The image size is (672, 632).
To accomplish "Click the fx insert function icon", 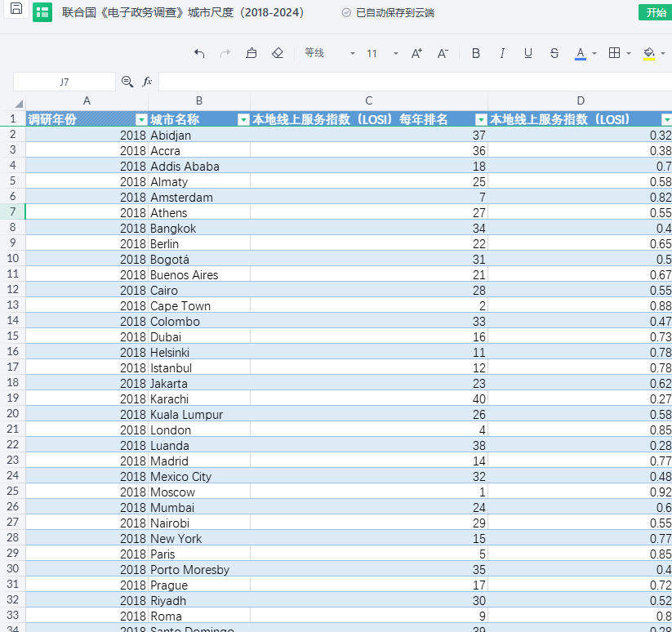I will pyautogui.click(x=147, y=82).
